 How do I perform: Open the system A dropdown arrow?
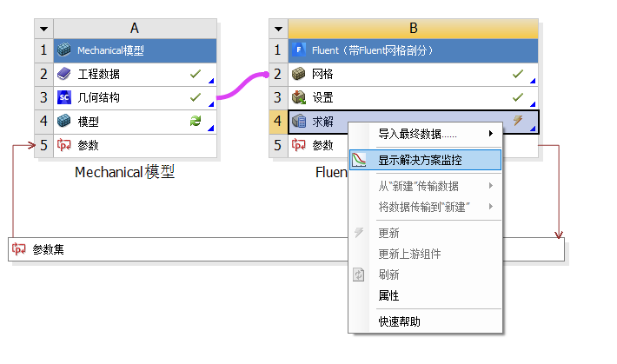coord(45,28)
